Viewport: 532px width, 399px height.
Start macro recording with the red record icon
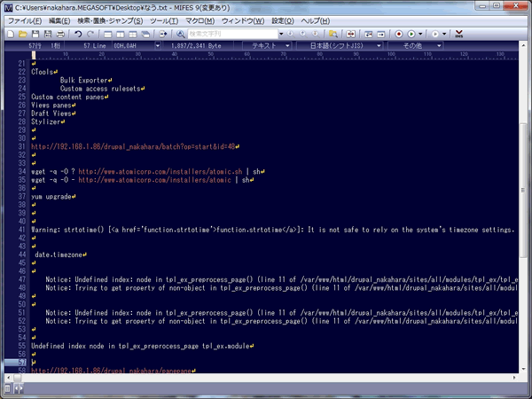(x=400, y=33)
